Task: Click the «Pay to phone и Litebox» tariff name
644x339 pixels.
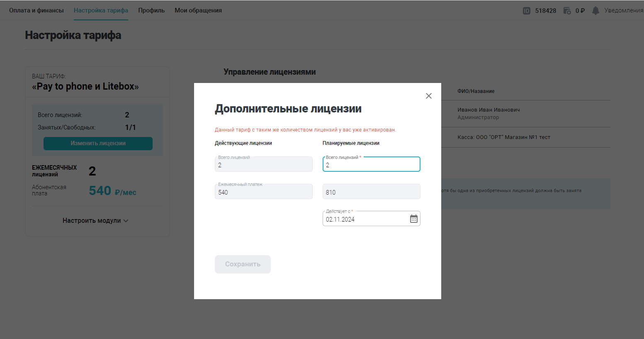Action: click(x=85, y=86)
